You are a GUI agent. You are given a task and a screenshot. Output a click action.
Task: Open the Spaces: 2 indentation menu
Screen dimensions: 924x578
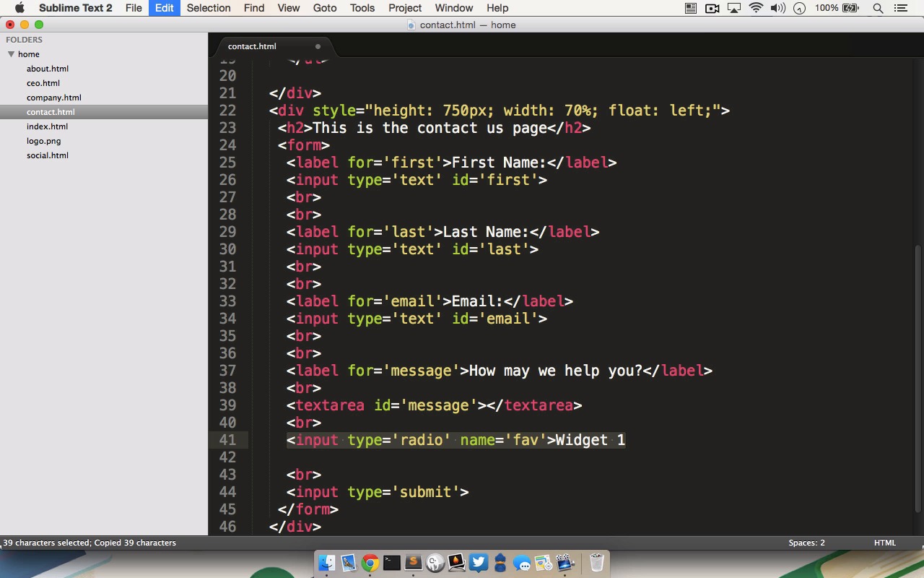click(806, 543)
